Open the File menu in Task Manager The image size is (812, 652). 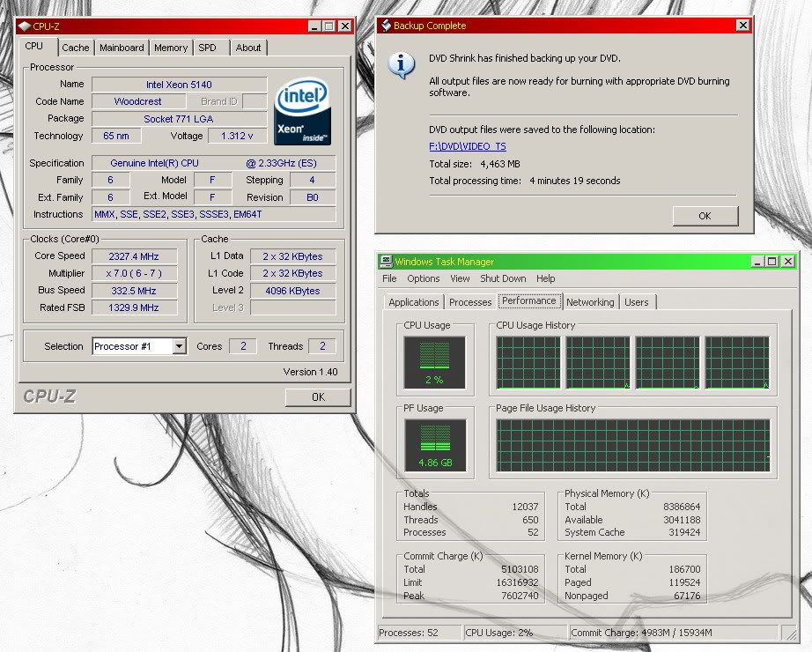pyautogui.click(x=389, y=278)
